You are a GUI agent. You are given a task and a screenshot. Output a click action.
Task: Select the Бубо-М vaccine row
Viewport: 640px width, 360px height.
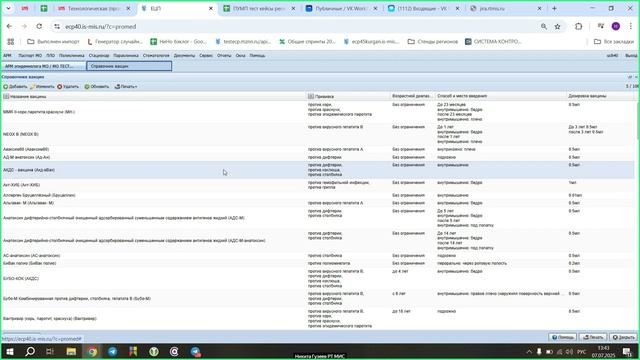click(318, 298)
